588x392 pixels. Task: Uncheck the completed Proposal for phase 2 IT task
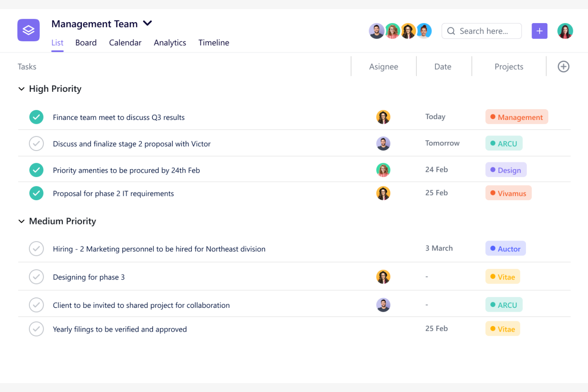pos(36,193)
